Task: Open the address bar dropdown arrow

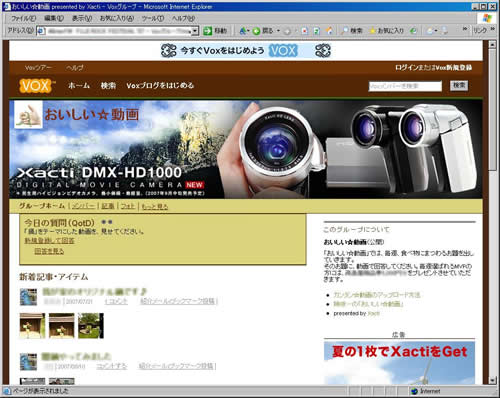Action: point(195,31)
